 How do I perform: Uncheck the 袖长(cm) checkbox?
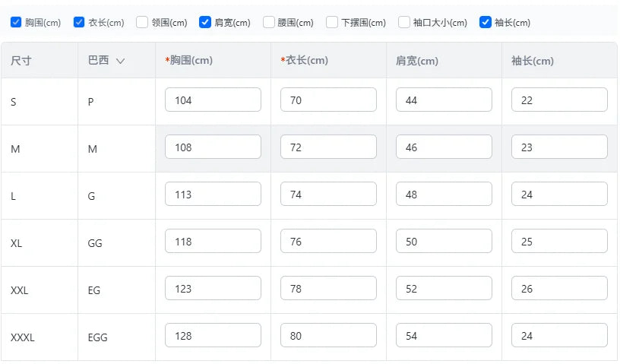pos(486,23)
